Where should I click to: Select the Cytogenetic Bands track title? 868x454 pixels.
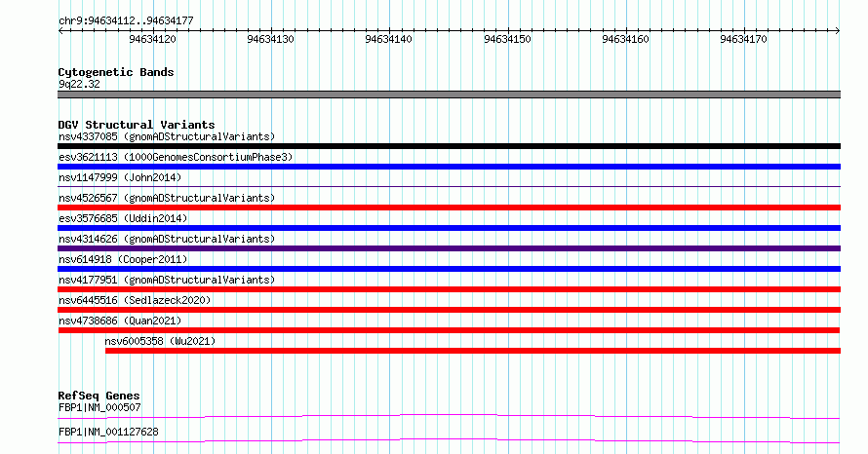[116, 72]
